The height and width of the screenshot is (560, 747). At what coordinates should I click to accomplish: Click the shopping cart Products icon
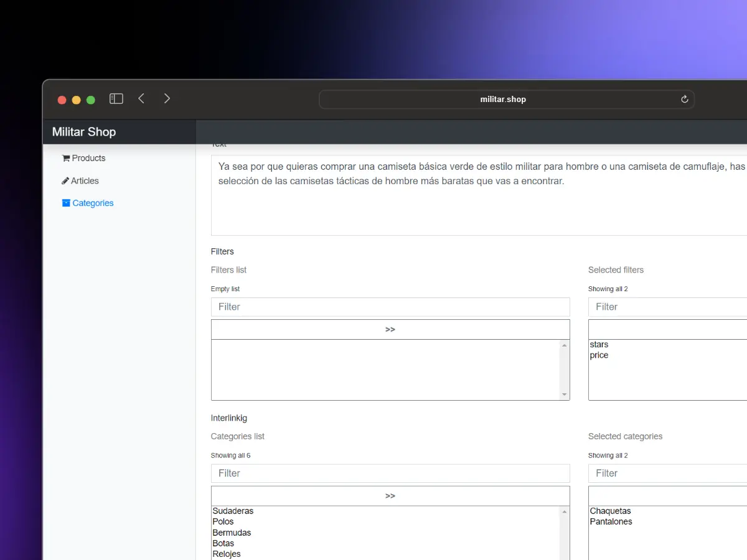coord(66,159)
